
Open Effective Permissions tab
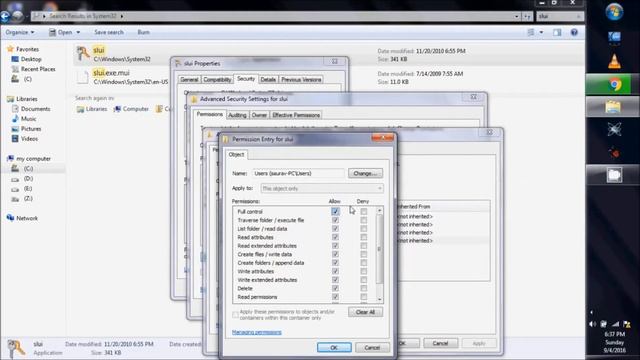[x=296, y=115]
